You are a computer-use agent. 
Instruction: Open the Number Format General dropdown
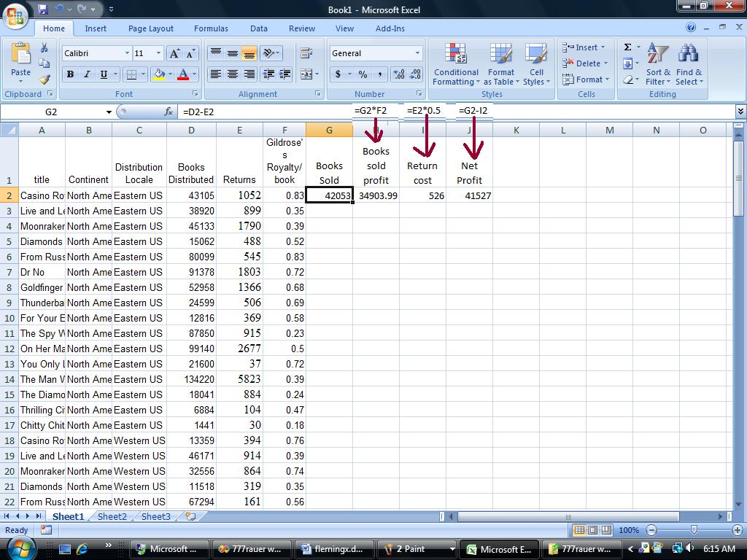pyautogui.click(x=417, y=53)
